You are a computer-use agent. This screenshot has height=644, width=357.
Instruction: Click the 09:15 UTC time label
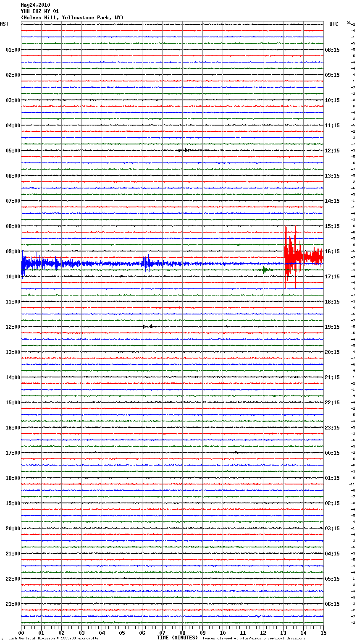coord(332,75)
